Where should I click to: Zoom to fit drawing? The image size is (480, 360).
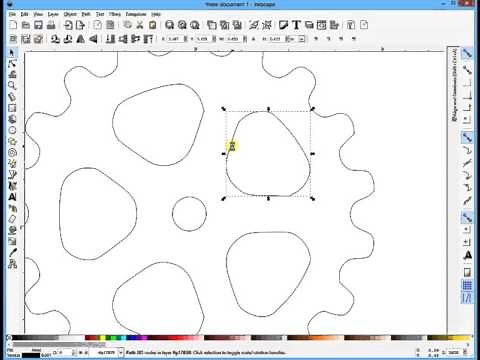pos(182,25)
